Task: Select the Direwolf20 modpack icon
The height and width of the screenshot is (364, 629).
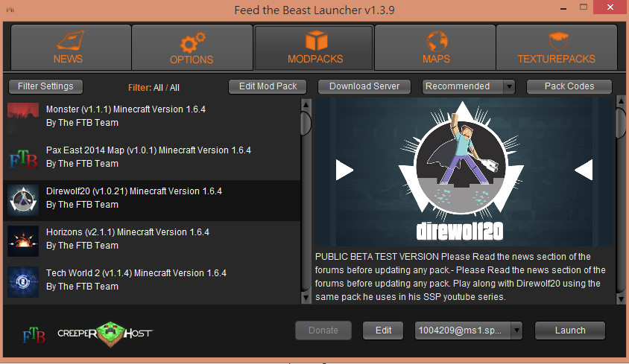Action: 23,199
